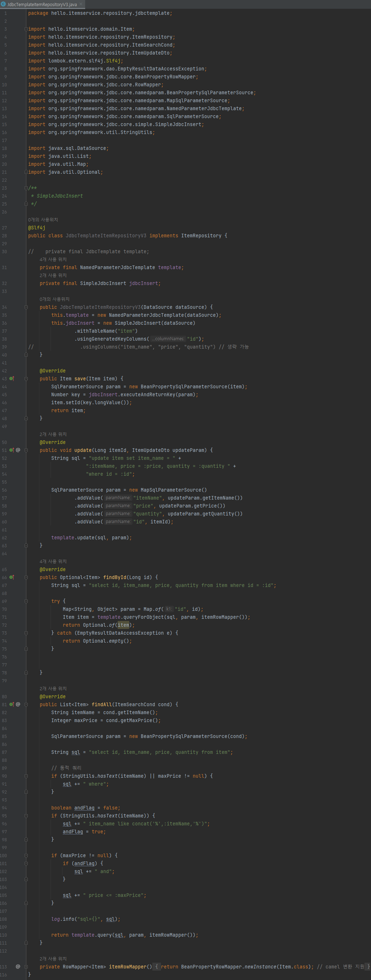
Task: Click implements-method gutter icon beside update method
Action: [12, 450]
